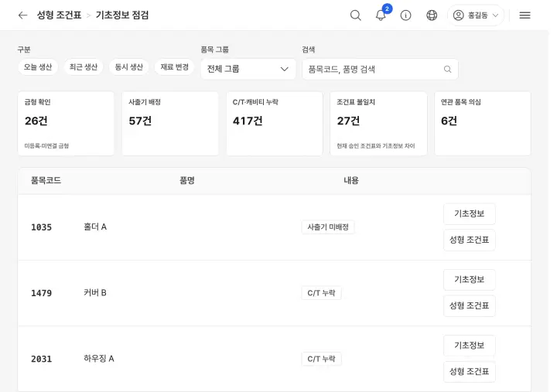Image resolution: width=557 pixels, height=392 pixels.
Task: Open the 홍길동 user account dropdown
Action: pyautogui.click(x=476, y=15)
